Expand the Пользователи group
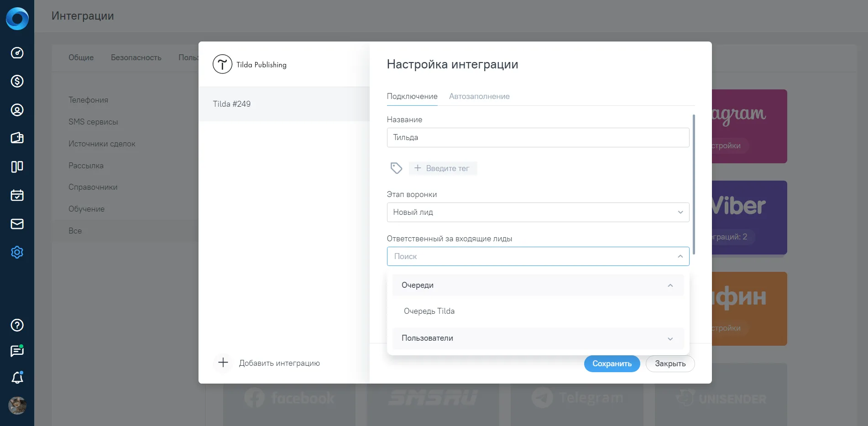This screenshot has width=868, height=426. tap(538, 338)
